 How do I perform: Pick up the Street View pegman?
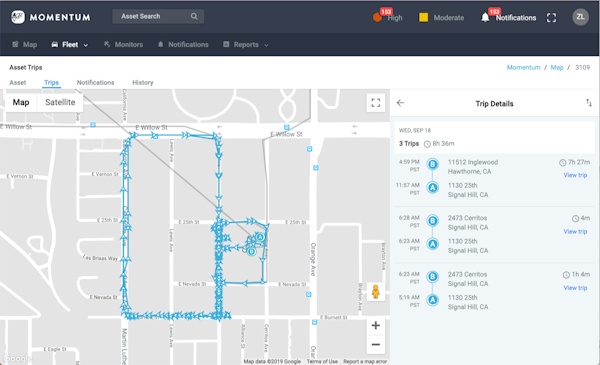tap(376, 292)
